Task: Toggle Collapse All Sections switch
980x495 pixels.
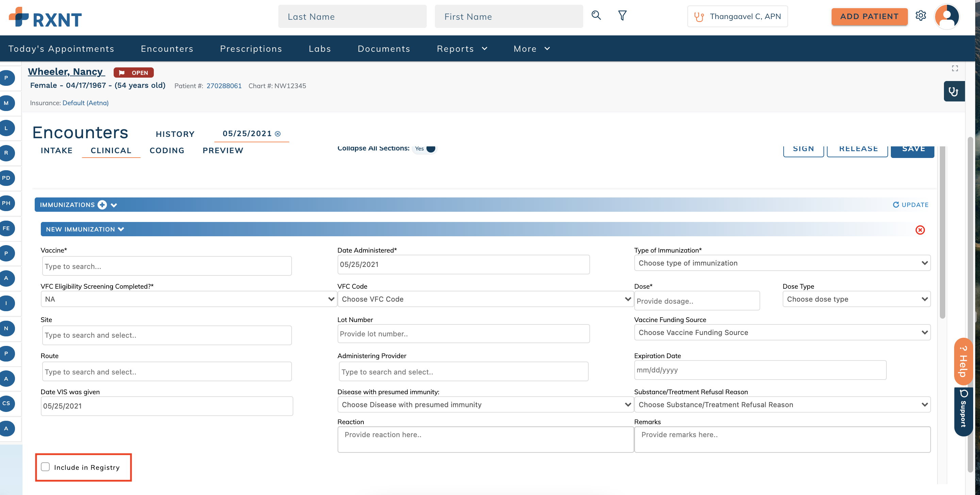Action: 425,148
